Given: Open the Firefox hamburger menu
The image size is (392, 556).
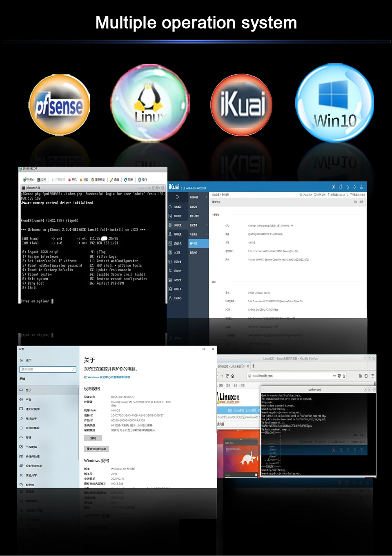Looking at the screenshot, I should 372,376.
